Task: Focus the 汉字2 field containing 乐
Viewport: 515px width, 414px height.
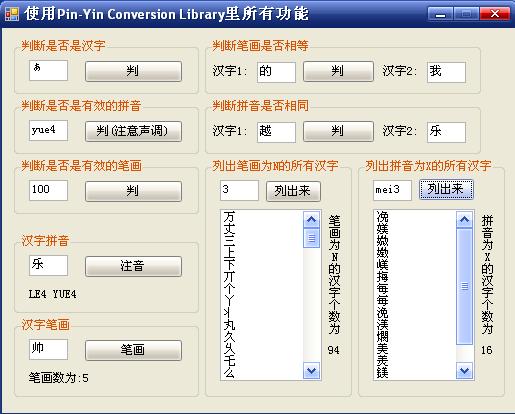Action: tap(446, 132)
